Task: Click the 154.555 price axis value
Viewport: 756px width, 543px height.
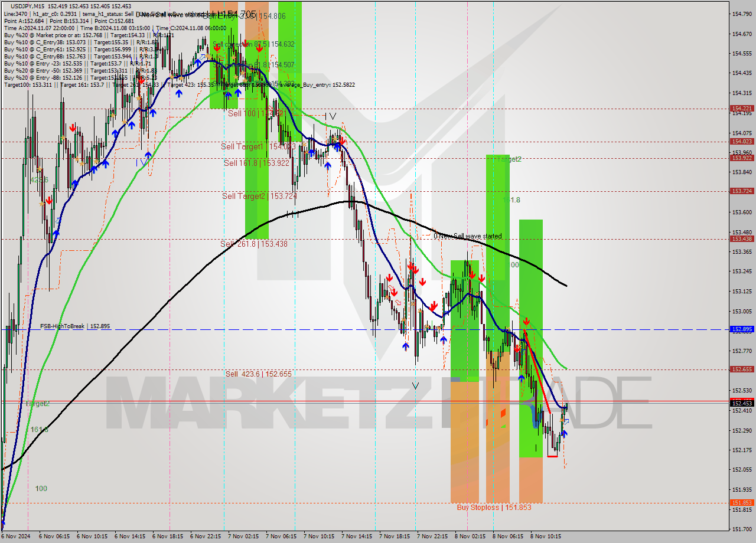Action: (742, 53)
